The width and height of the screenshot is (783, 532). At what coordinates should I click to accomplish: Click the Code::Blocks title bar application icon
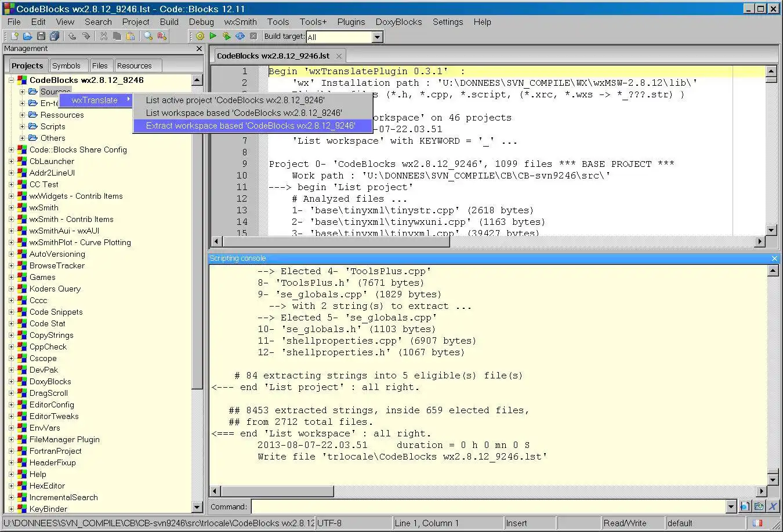8,9
